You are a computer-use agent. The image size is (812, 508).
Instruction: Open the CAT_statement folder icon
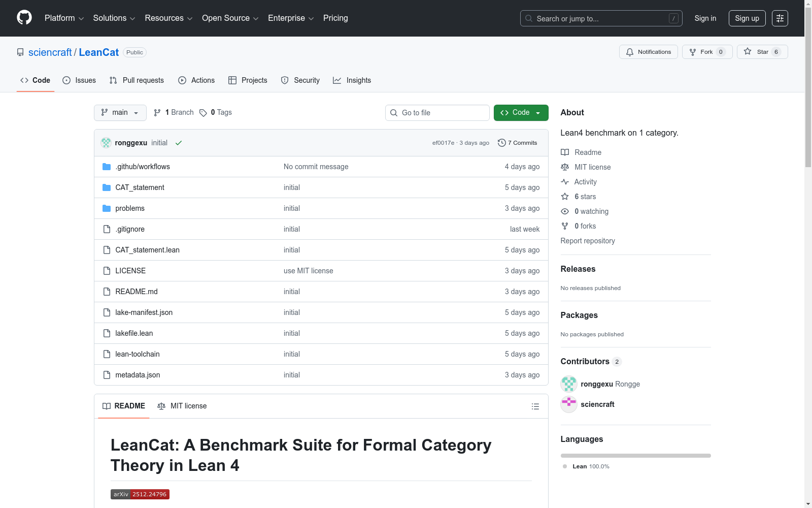point(107,187)
